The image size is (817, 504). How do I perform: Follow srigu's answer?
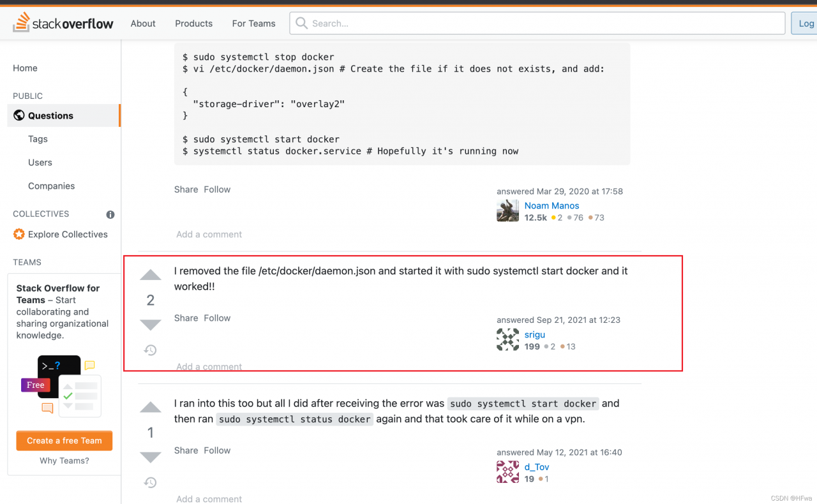[217, 318]
